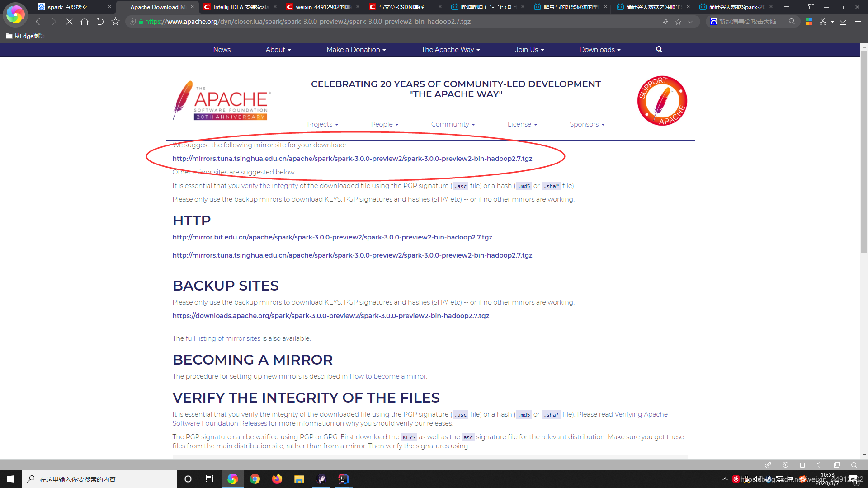868x488 pixels.
Task: Open the scissors screenshot tool
Action: click(x=823, y=21)
